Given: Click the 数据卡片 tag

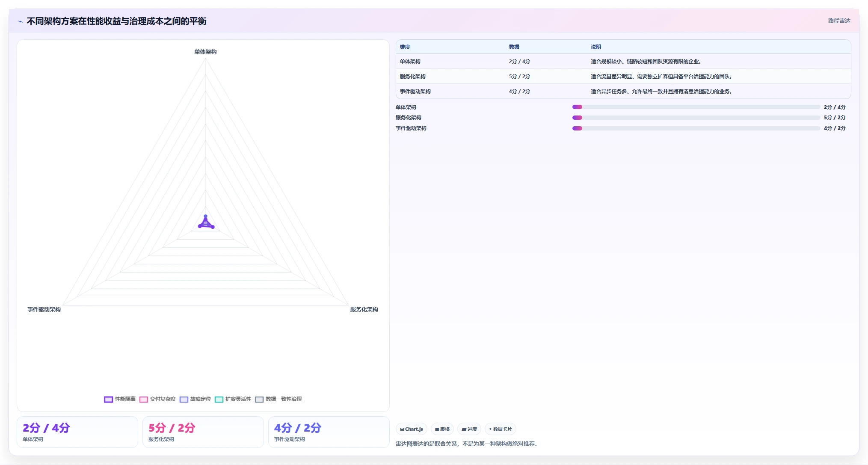Looking at the screenshot, I should (501, 429).
